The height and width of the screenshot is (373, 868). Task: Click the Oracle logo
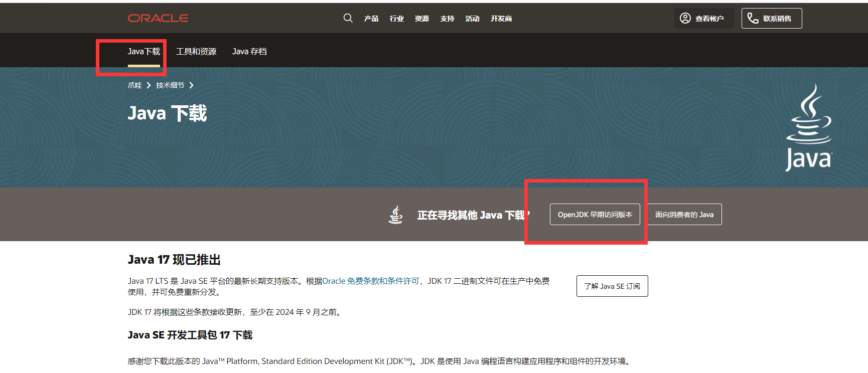click(158, 18)
